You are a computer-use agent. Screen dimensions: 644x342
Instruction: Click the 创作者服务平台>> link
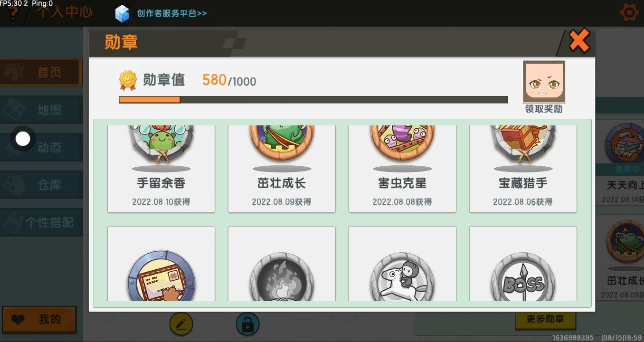tap(172, 13)
